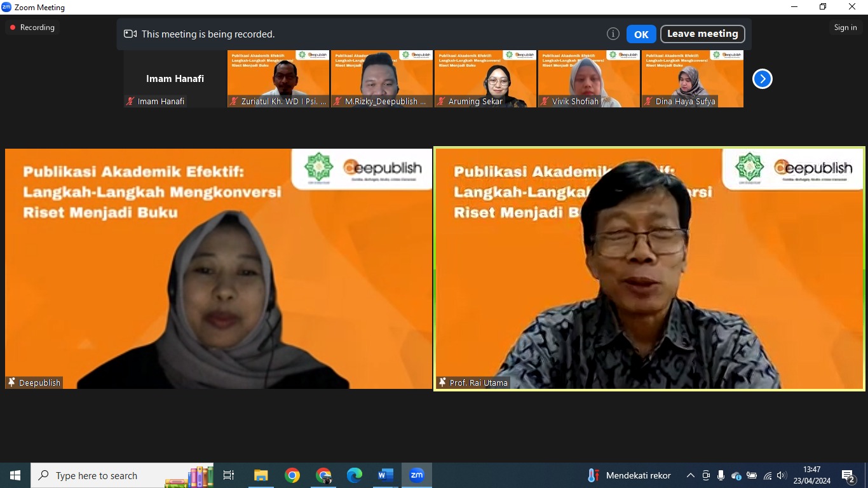868x488 pixels.
Task: Select Dina Haya Sufya video thumbnail
Action: click(693, 79)
